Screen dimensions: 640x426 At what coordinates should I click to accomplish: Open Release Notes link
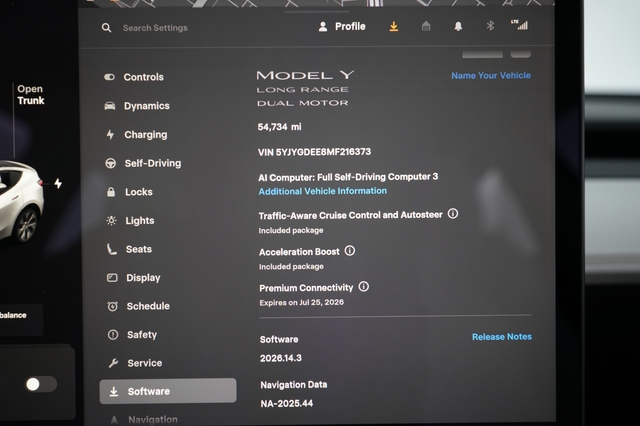click(502, 337)
